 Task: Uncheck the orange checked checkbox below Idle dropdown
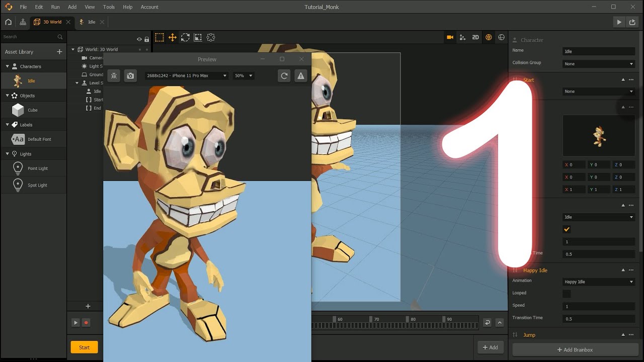point(567,229)
